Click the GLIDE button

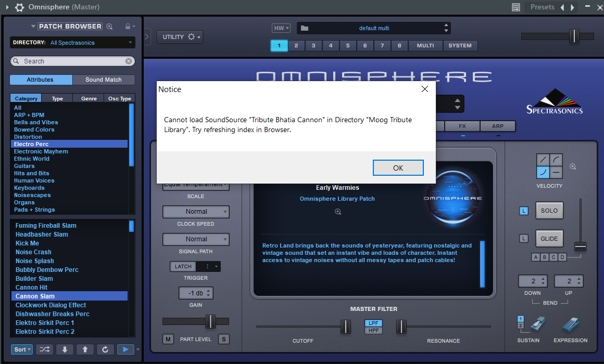[x=549, y=239]
